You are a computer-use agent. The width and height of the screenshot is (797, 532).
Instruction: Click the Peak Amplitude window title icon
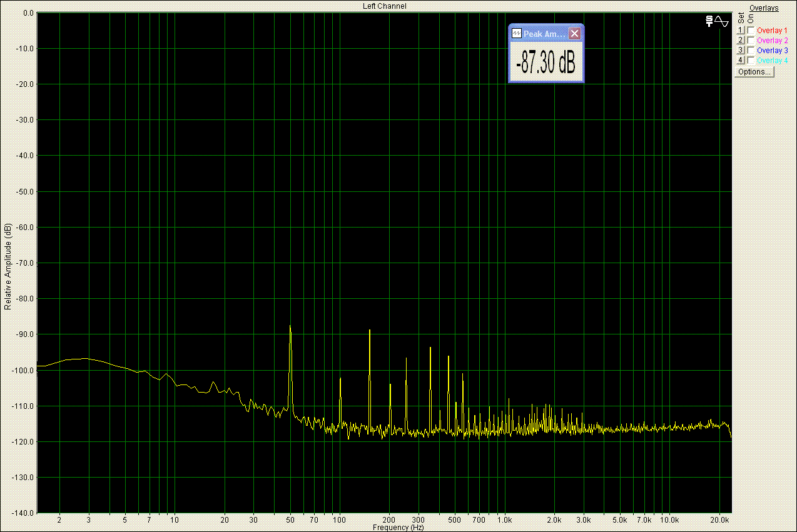(516, 34)
